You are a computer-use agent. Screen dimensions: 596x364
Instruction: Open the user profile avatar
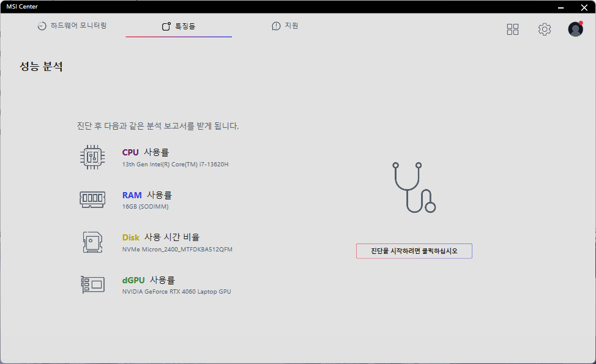(x=575, y=29)
